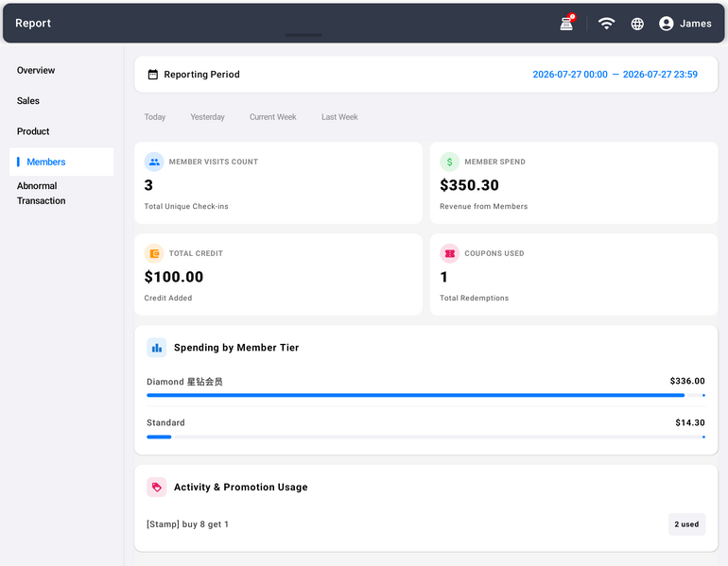Image resolution: width=728 pixels, height=566 pixels.
Task: Open the reporting period date range picker
Action: pos(615,75)
